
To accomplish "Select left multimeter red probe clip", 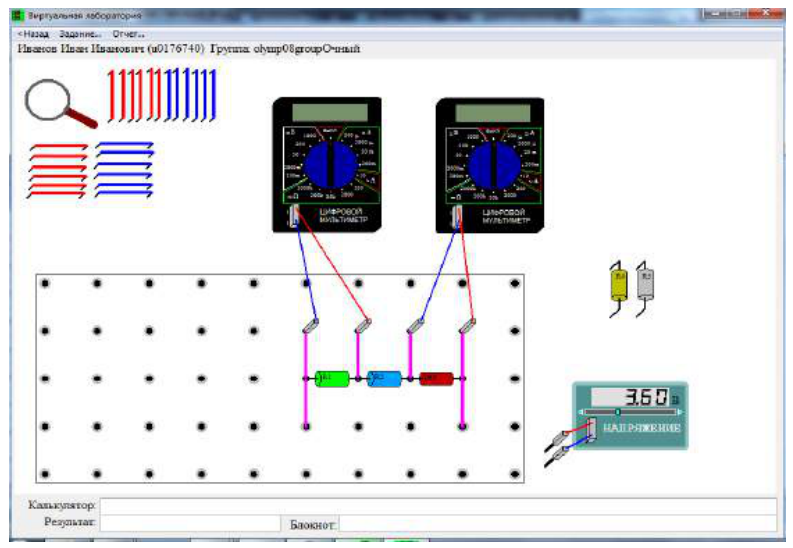I will point(363,326).
